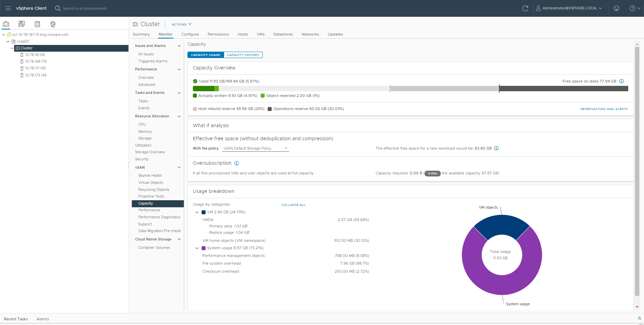Select host 10.78.171.193 in the tree
This screenshot has width=644, height=325.
tap(35, 68)
